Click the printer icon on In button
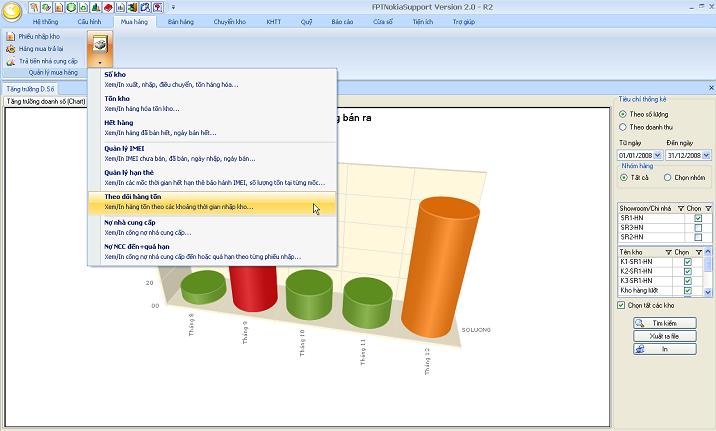 click(640, 349)
